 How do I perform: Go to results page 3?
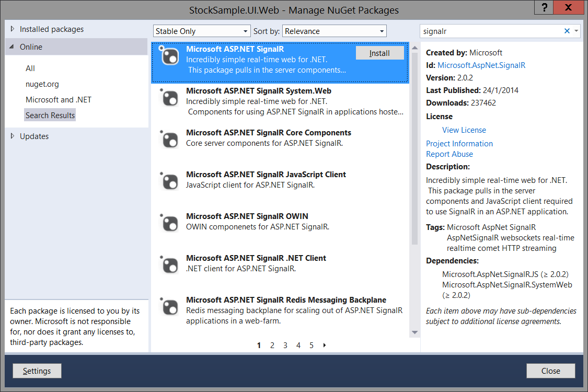pos(285,345)
